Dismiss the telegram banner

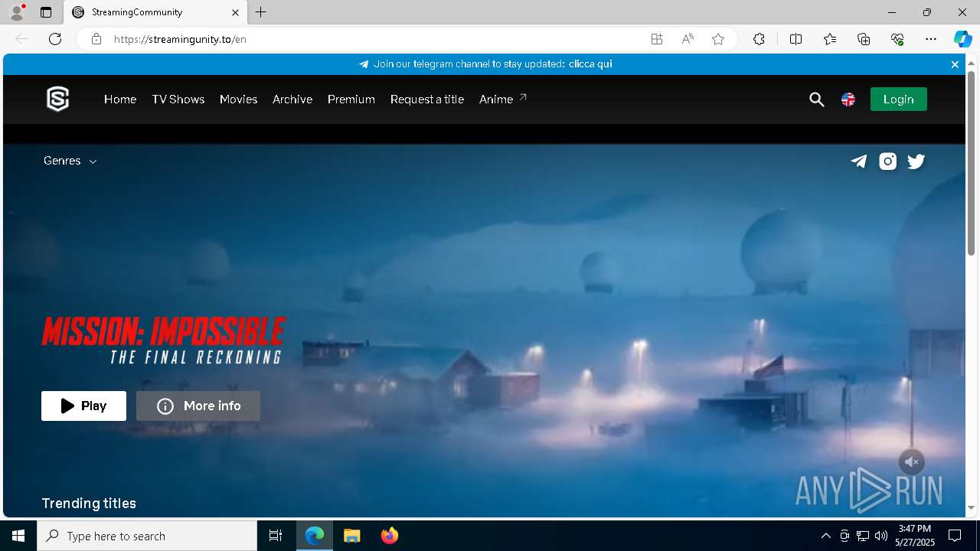coord(955,64)
